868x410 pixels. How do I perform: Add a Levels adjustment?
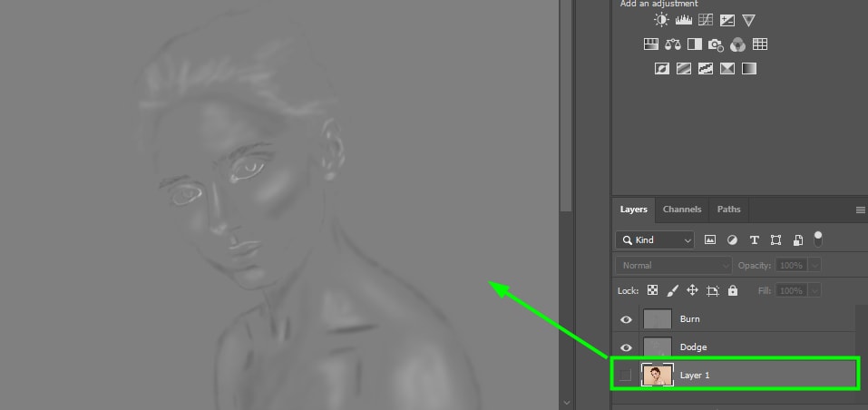[x=684, y=21]
